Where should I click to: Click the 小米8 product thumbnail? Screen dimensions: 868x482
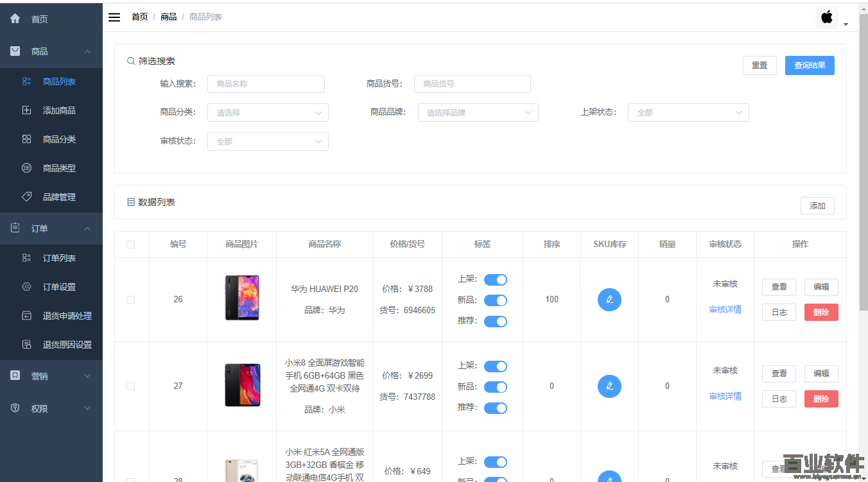click(x=243, y=385)
